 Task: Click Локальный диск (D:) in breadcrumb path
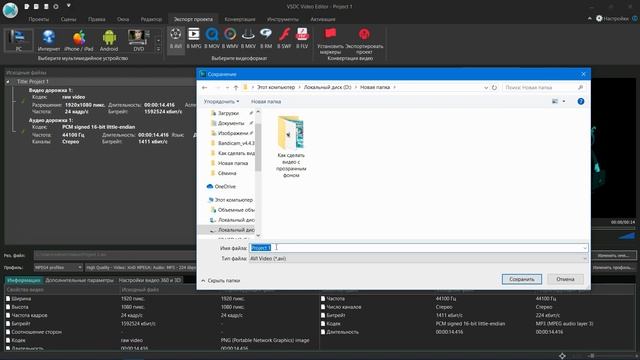(x=327, y=87)
